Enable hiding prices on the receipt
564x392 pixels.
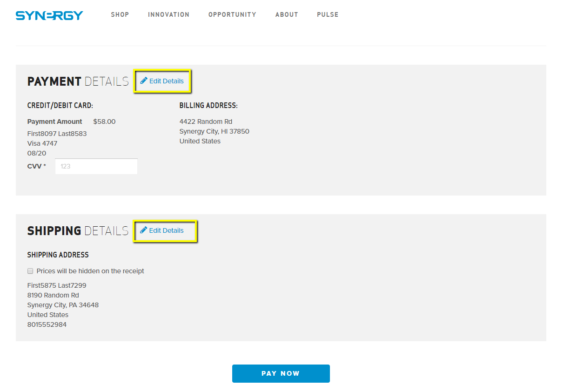[30, 271]
